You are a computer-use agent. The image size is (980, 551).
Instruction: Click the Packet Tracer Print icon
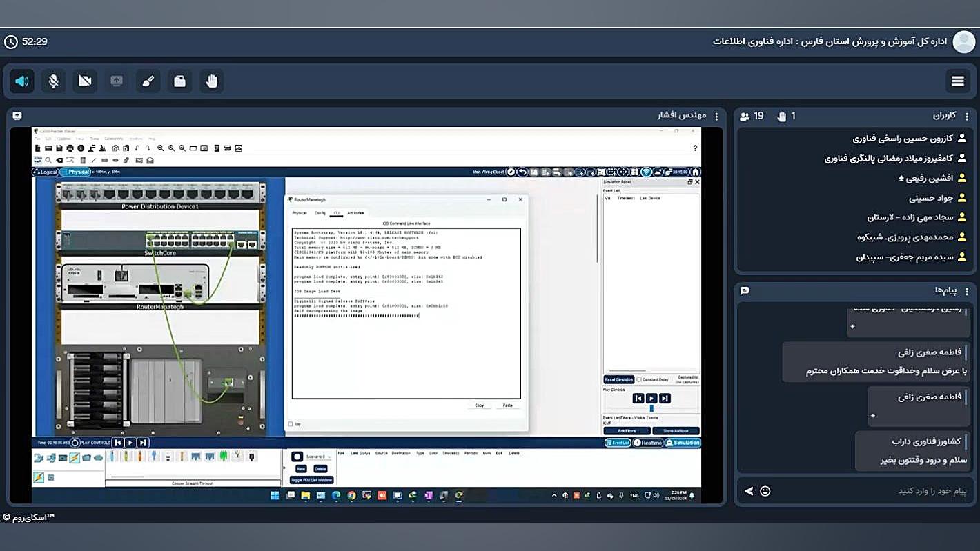(x=70, y=148)
